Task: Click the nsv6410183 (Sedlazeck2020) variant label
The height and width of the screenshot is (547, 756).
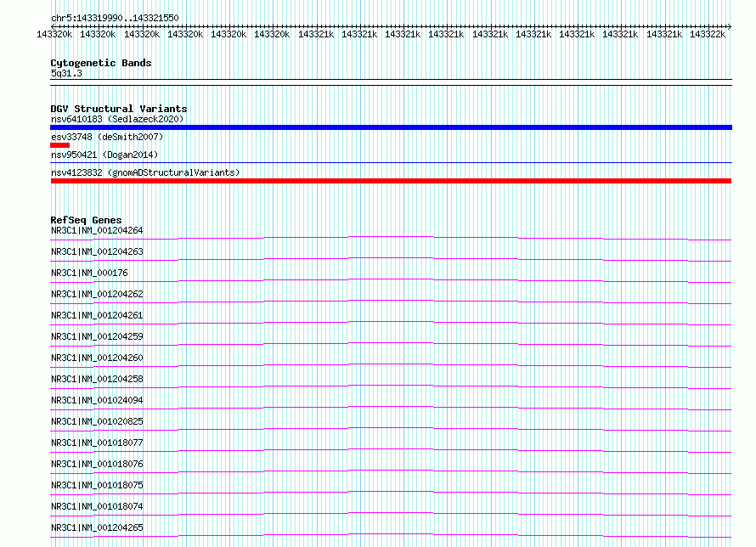Action: tap(117, 119)
